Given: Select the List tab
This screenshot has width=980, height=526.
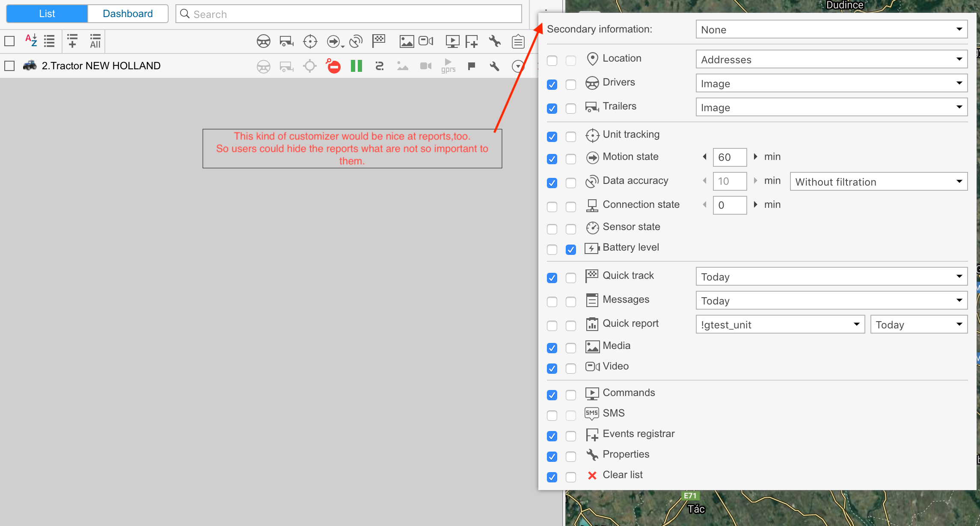Looking at the screenshot, I should coord(47,14).
